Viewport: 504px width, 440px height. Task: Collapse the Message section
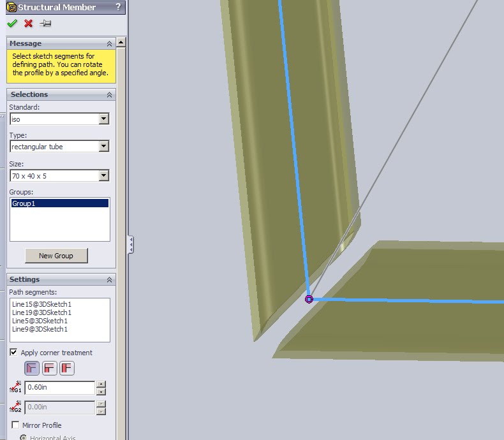109,43
